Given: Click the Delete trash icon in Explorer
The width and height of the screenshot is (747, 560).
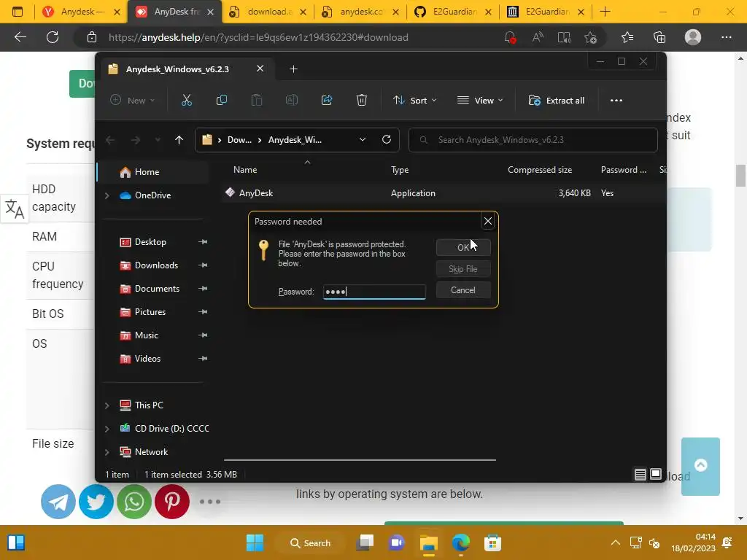Looking at the screenshot, I should click(362, 101).
